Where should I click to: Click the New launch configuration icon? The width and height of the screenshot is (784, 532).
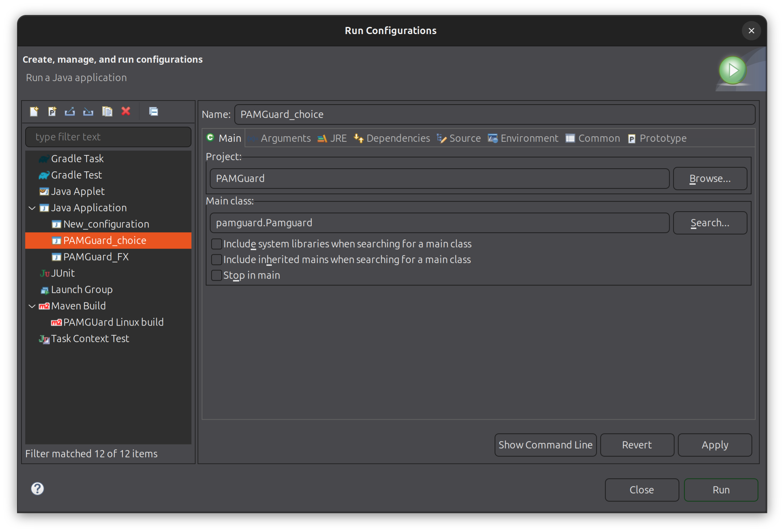(34, 111)
